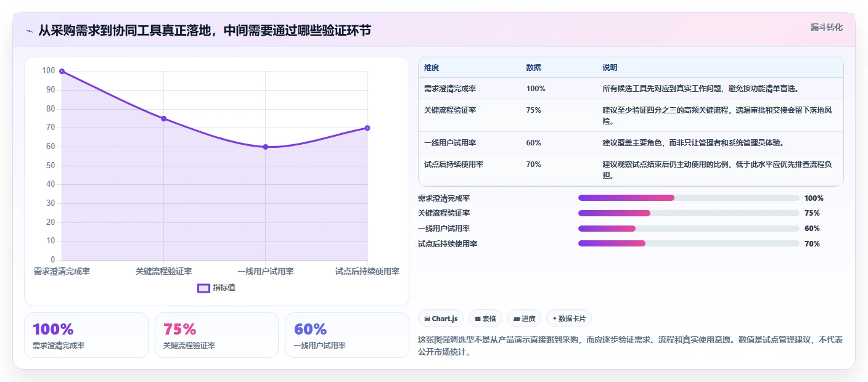Click the 100% value in the table
This screenshot has height=382, width=868.
pos(536,89)
